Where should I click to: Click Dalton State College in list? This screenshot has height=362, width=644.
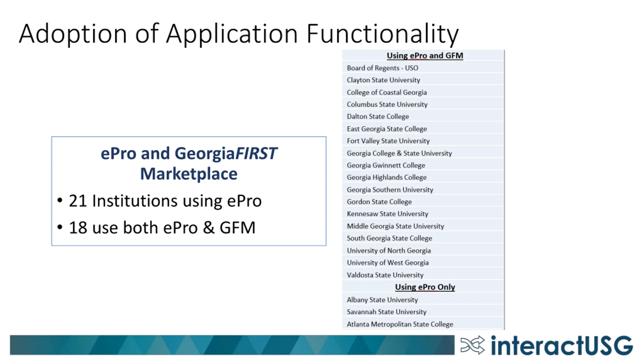click(x=378, y=116)
